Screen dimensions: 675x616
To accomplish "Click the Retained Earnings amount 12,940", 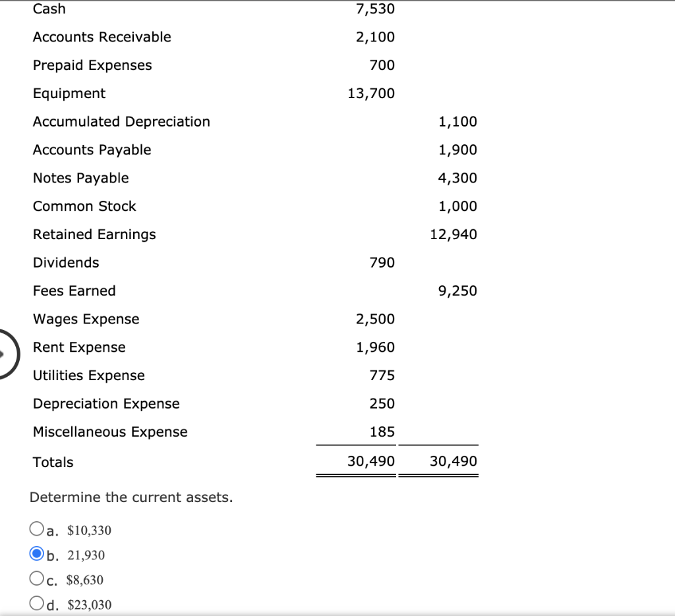I will click(454, 235).
